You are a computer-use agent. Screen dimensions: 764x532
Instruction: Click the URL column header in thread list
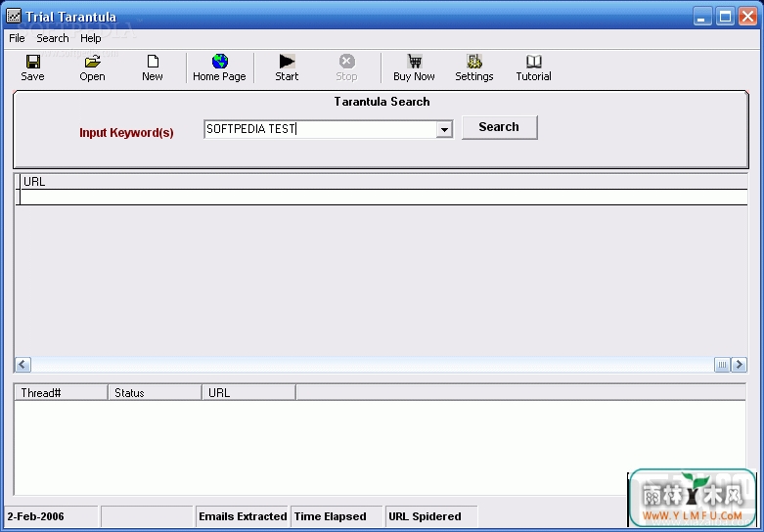click(249, 393)
